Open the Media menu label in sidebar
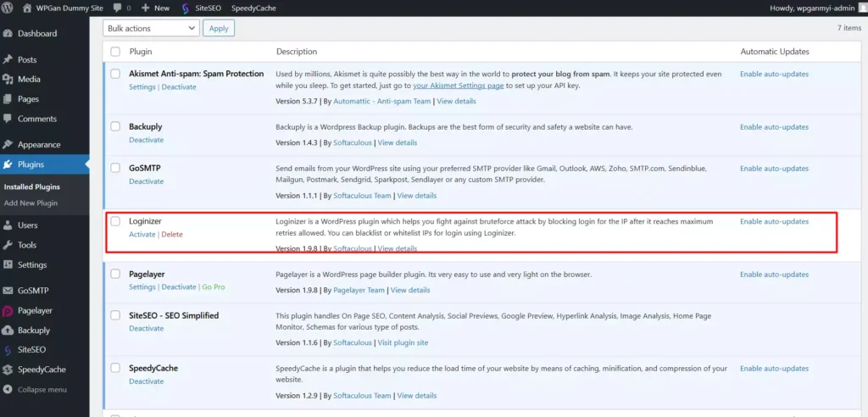The width and height of the screenshot is (868, 417). 29,79
